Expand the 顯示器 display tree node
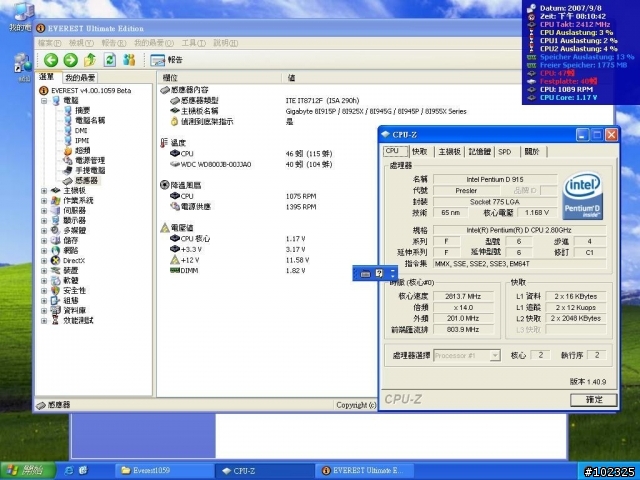This screenshot has width=640, height=480. (44, 221)
